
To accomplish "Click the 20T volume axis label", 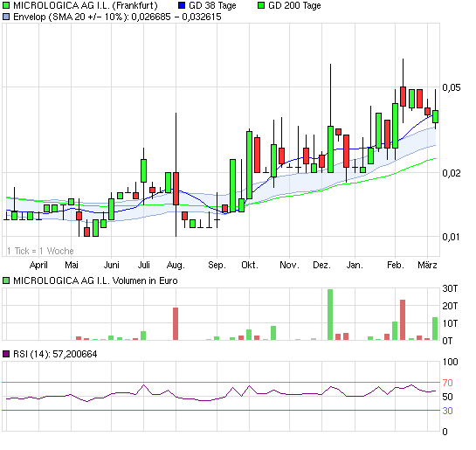I will [x=450, y=306].
